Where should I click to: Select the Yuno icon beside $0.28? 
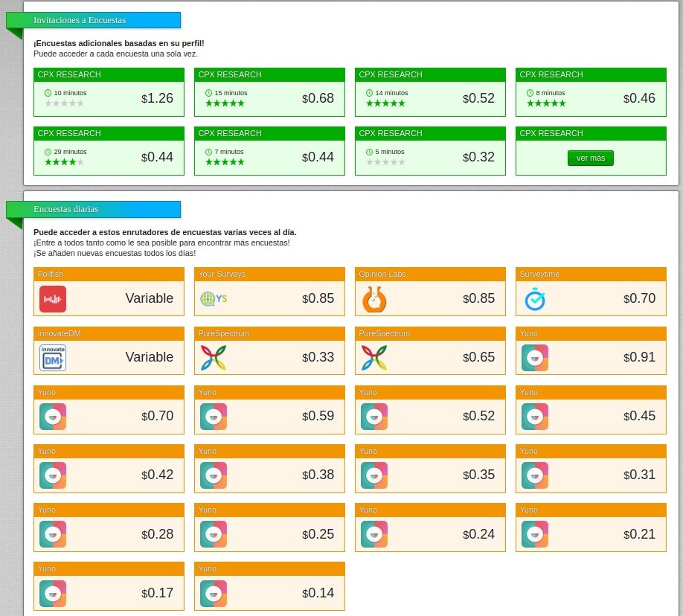coord(53,534)
